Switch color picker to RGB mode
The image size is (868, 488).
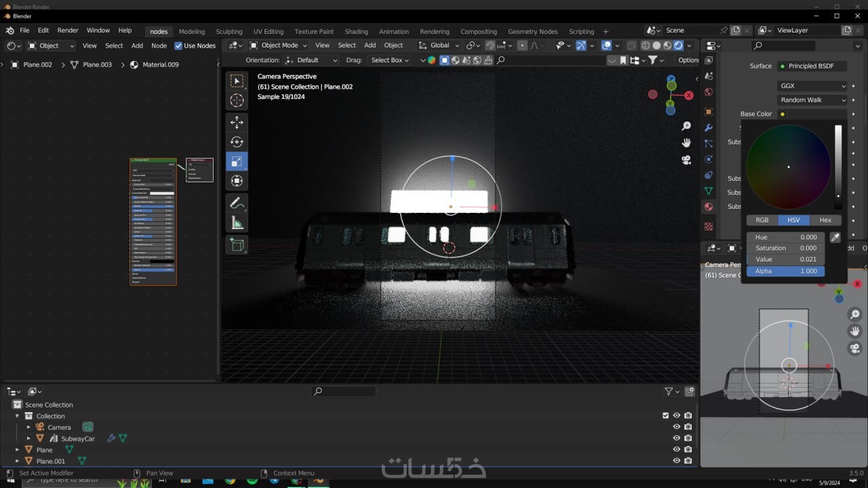[x=762, y=220]
